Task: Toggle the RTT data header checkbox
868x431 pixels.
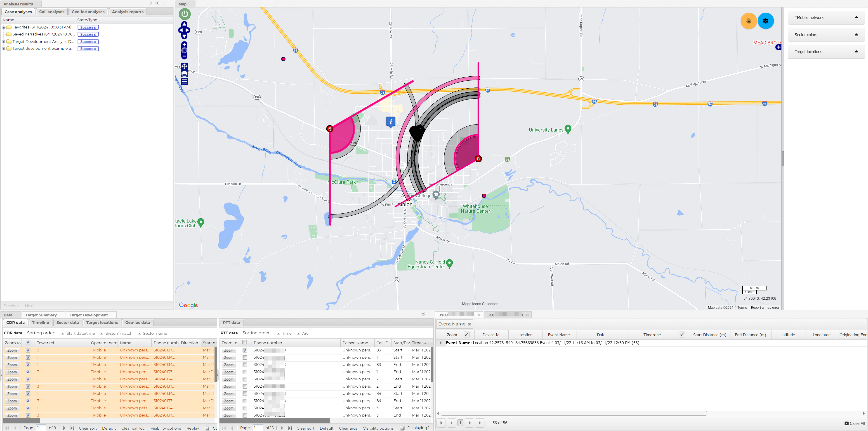Action: click(245, 342)
